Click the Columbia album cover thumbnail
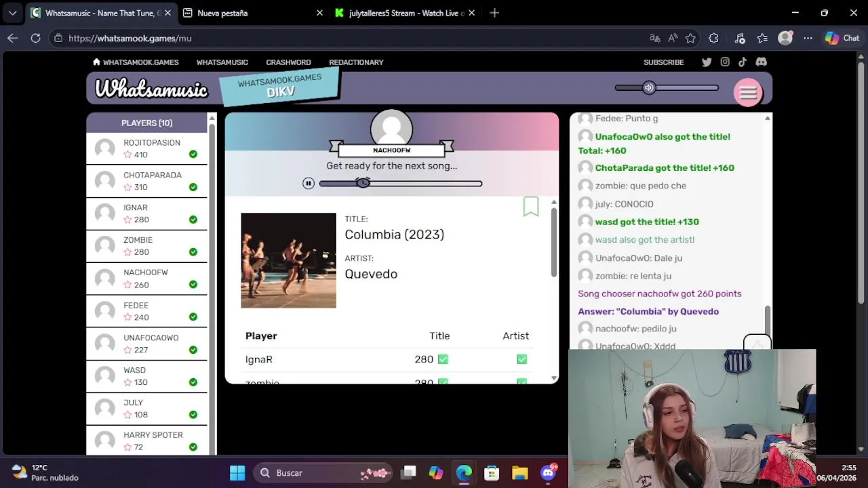The height and width of the screenshot is (488, 868). (288, 260)
